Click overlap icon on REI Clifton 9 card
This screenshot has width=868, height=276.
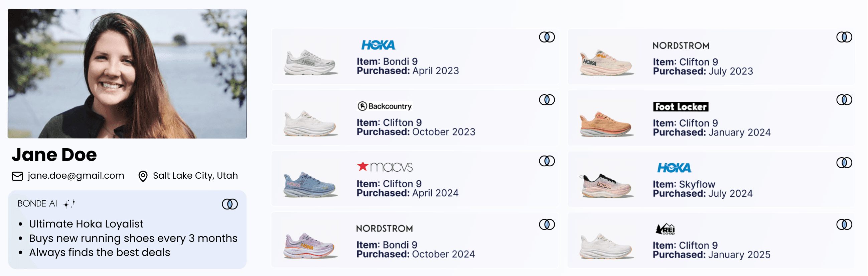(x=844, y=224)
